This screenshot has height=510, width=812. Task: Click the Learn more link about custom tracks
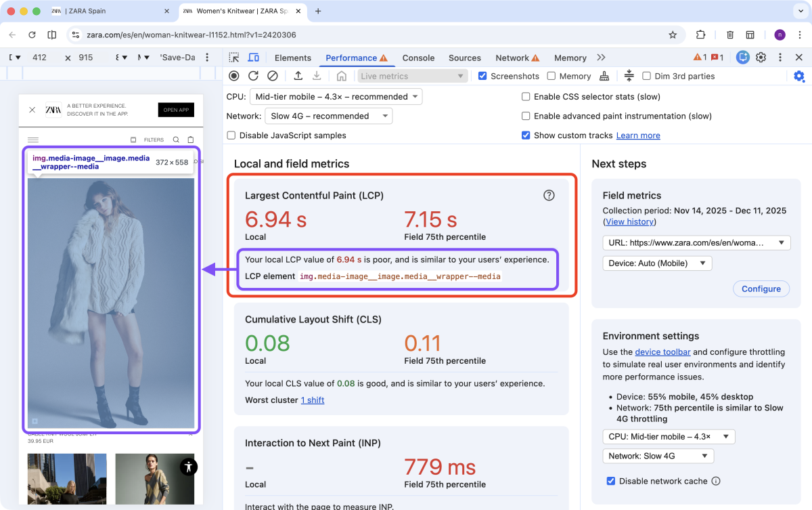637,135
